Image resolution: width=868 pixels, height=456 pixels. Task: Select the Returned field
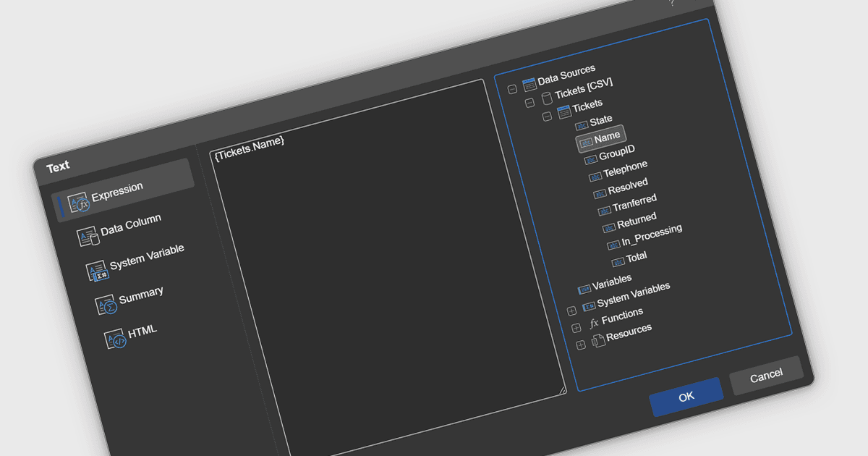click(637, 220)
